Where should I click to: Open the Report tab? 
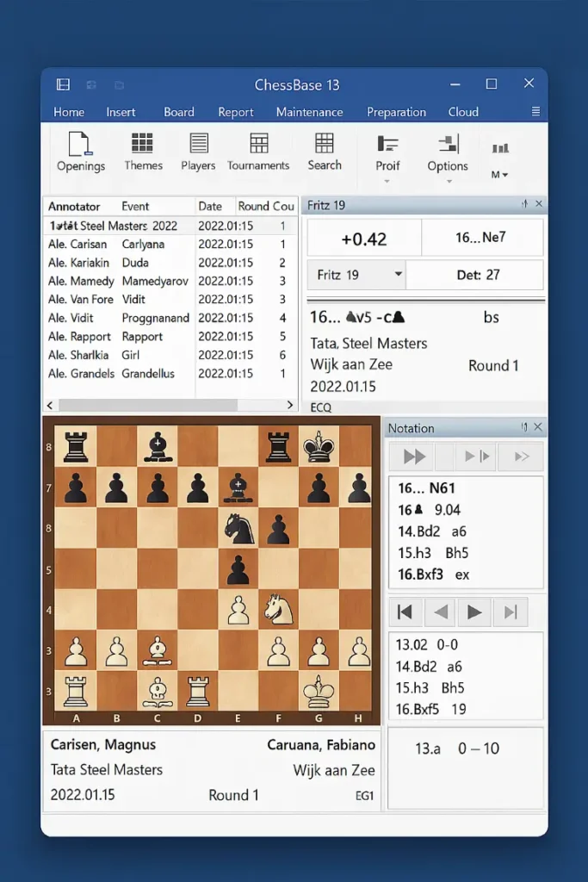tap(236, 112)
